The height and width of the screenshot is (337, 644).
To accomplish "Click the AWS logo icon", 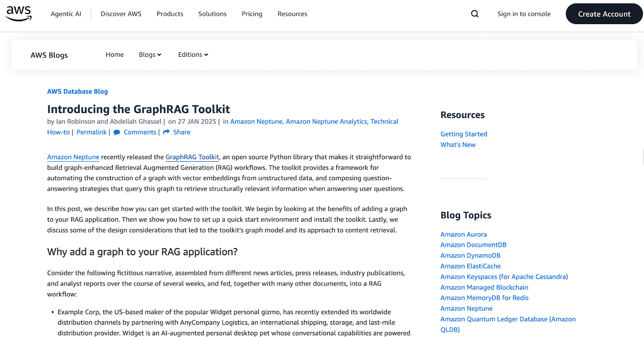I will click(19, 14).
